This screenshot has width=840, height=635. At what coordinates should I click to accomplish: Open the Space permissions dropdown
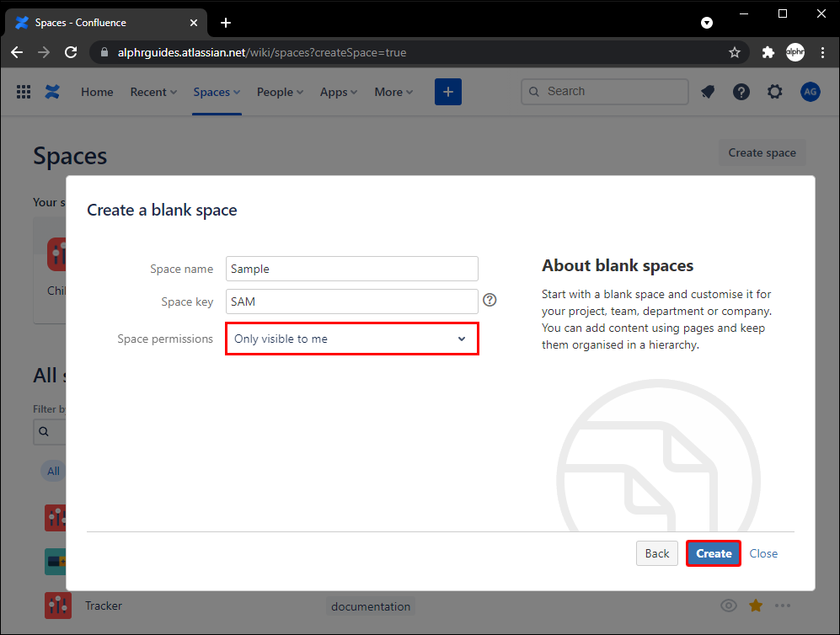tap(352, 339)
